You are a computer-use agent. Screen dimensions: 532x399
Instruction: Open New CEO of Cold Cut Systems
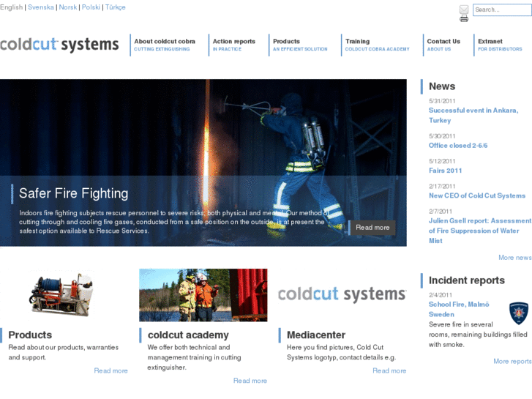tap(476, 195)
